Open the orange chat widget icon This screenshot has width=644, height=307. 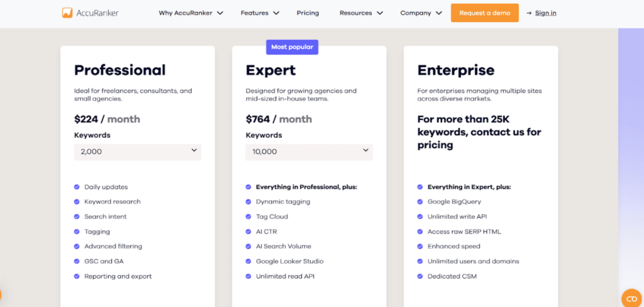coord(631,298)
